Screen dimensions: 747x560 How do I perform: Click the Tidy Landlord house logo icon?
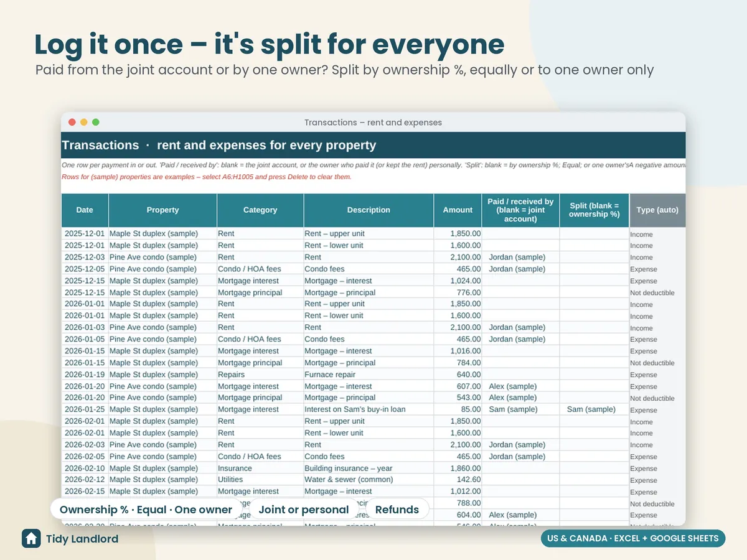pos(31,538)
